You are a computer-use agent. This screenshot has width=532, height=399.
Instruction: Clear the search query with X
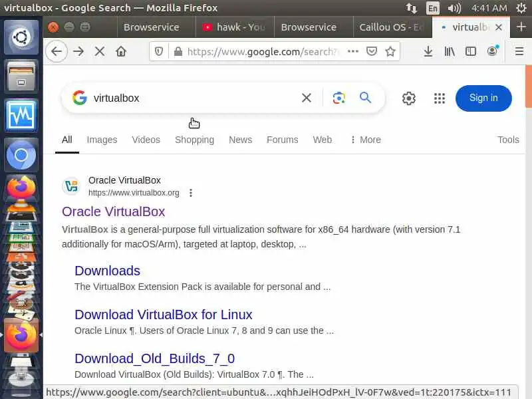pos(307,98)
